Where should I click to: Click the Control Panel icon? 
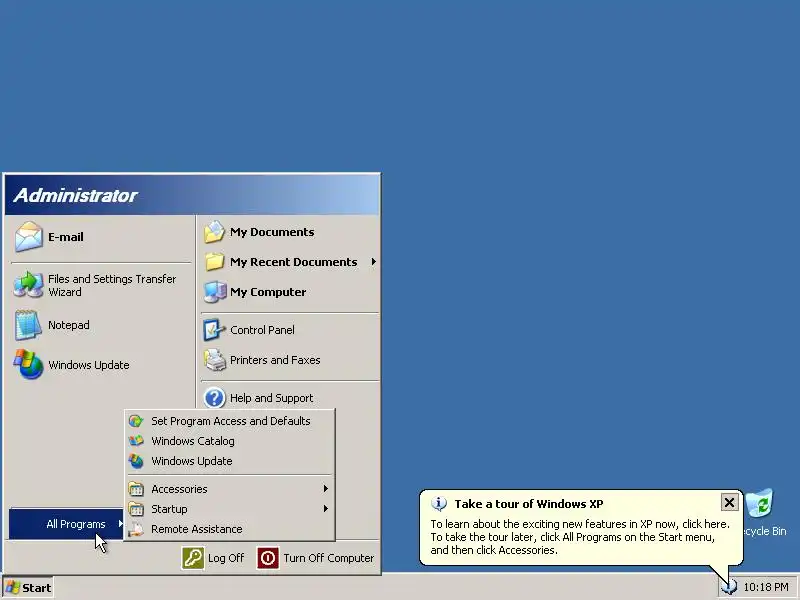(214, 330)
